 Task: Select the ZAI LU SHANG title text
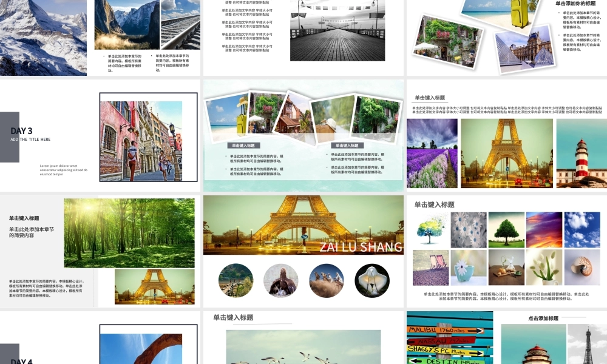pyautogui.click(x=361, y=248)
